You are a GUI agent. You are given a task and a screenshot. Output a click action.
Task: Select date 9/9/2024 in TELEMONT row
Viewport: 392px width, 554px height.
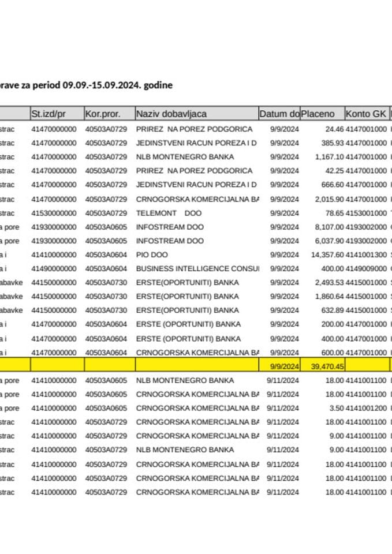tap(285, 213)
